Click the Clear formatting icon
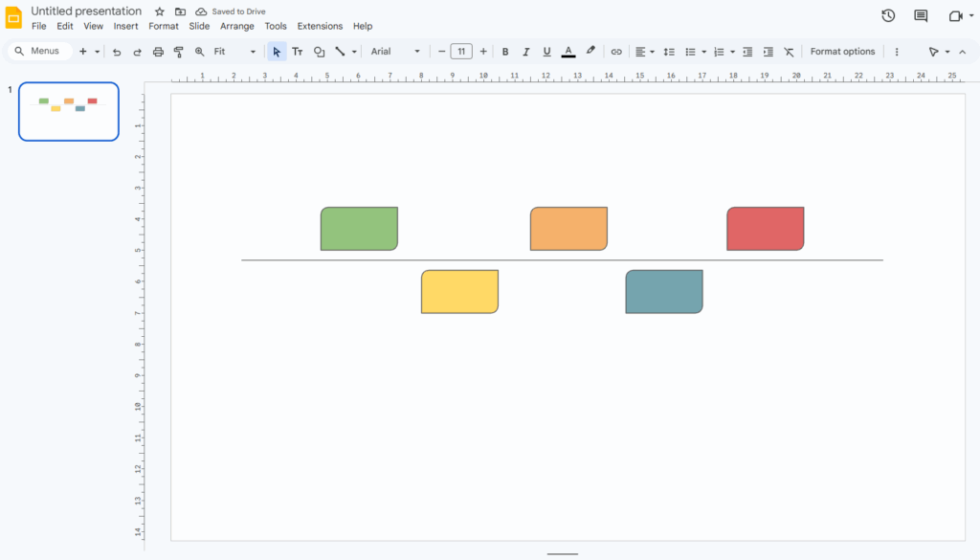Viewport: 980px width, 560px height. [x=789, y=52]
